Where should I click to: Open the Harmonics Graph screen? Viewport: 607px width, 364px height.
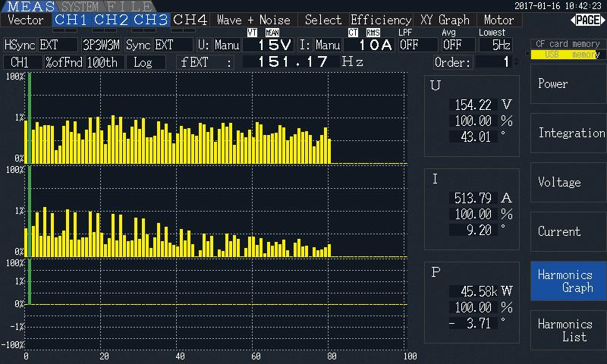click(568, 281)
